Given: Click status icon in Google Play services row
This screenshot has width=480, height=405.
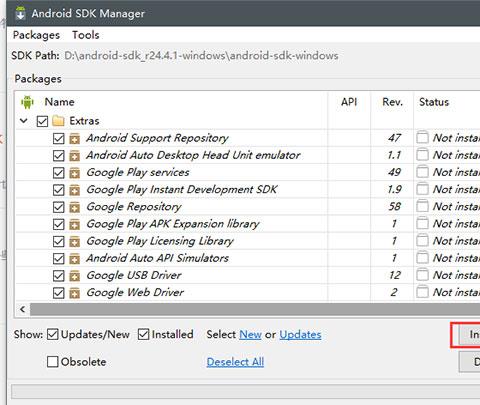Looking at the screenshot, I should pos(422,172).
